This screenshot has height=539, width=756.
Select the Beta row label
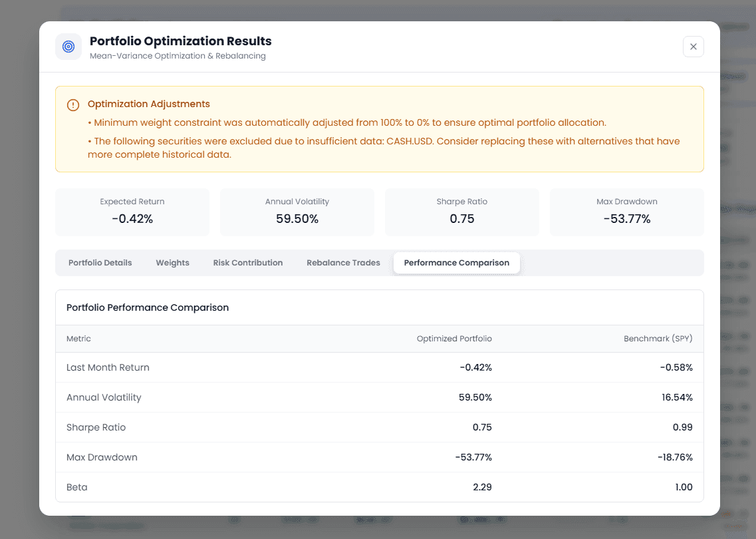76,487
